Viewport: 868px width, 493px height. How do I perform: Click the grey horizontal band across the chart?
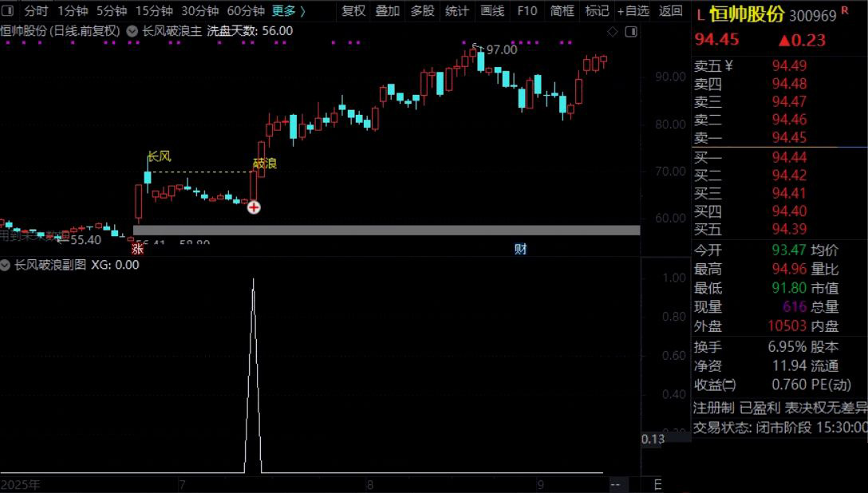tap(386, 231)
